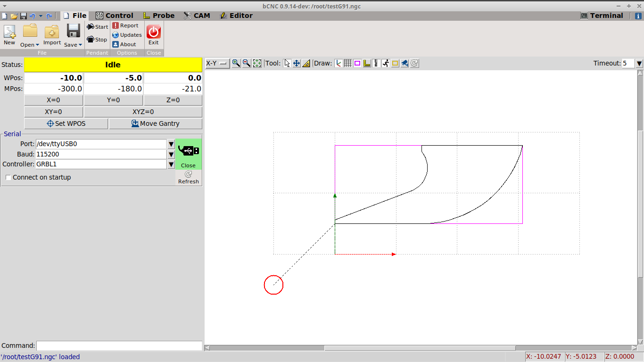Switch to the File tab
This screenshot has width=644, height=362.
coord(74,16)
